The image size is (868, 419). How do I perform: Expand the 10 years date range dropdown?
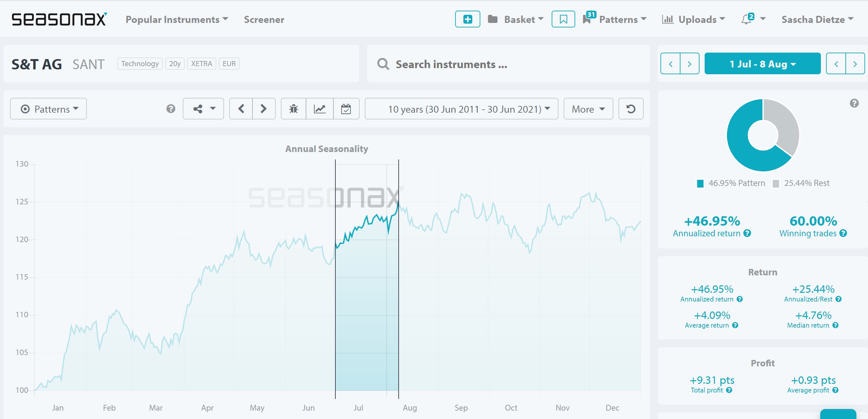(461, 108)
